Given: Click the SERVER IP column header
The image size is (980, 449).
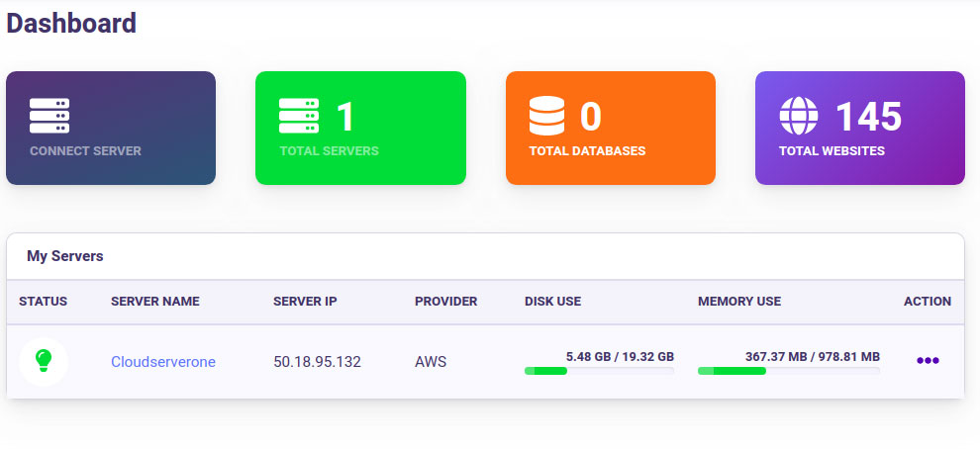Looking at the screenshot, I should point(305,302).
